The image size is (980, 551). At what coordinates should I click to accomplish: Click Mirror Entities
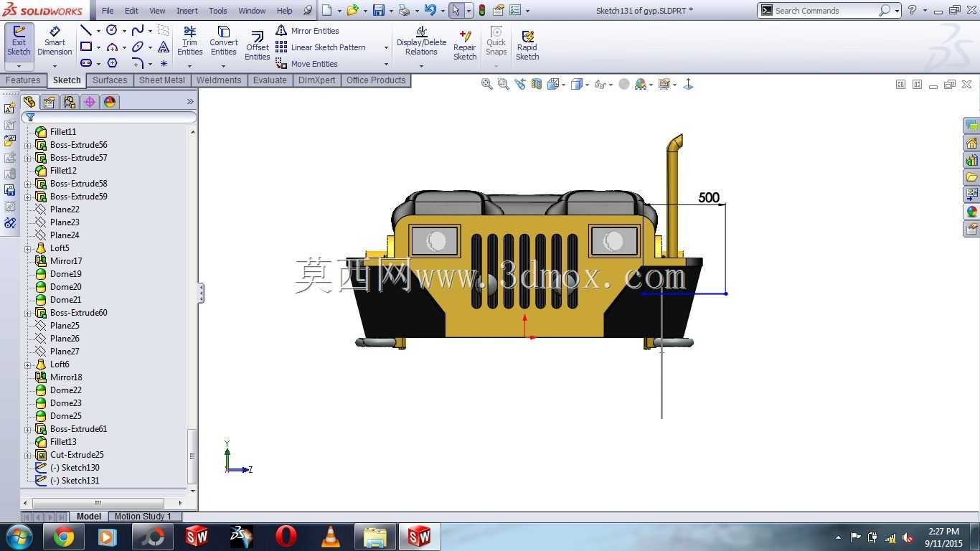point(308,31)
